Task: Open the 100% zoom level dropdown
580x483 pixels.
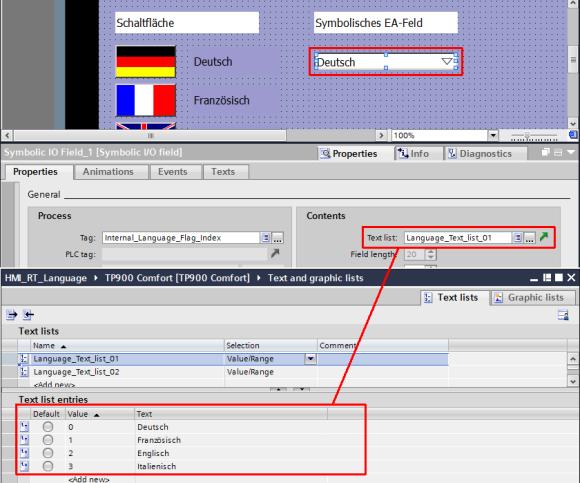Action: click(493, 135)
